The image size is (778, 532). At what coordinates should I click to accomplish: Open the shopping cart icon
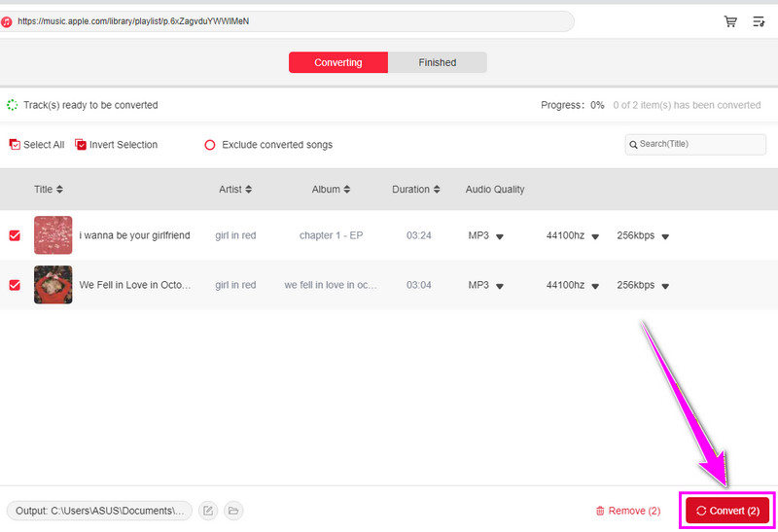(730, 21)
